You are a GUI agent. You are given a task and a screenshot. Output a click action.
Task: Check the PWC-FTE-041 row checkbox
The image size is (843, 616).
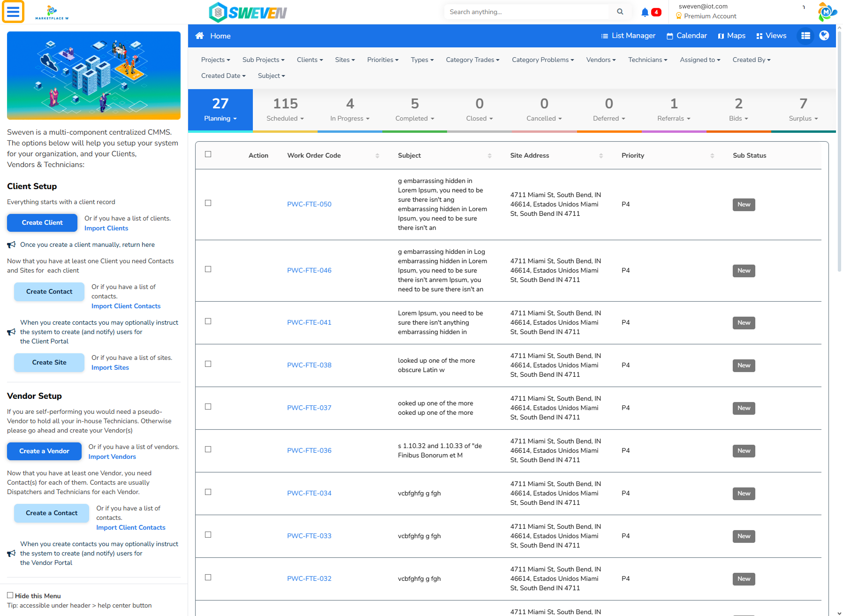[x=208, y=321]
